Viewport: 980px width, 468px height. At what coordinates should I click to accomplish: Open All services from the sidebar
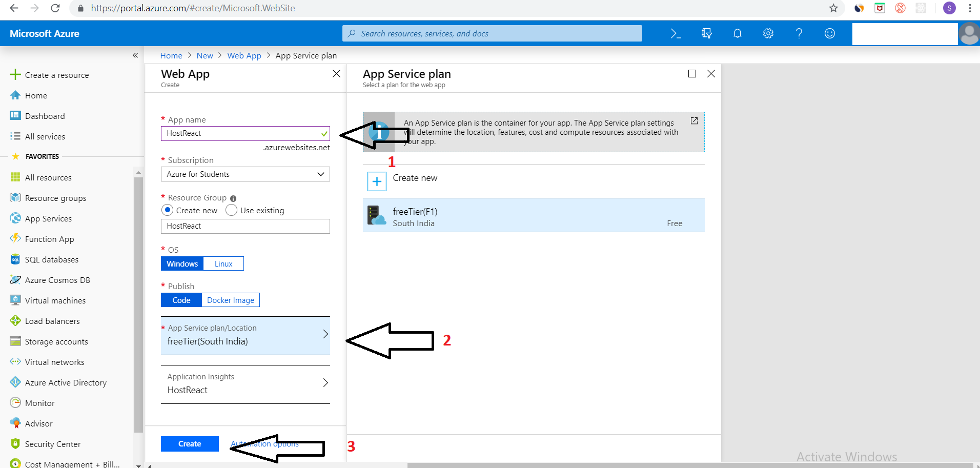pyautogui.click(x=44, y=136)
